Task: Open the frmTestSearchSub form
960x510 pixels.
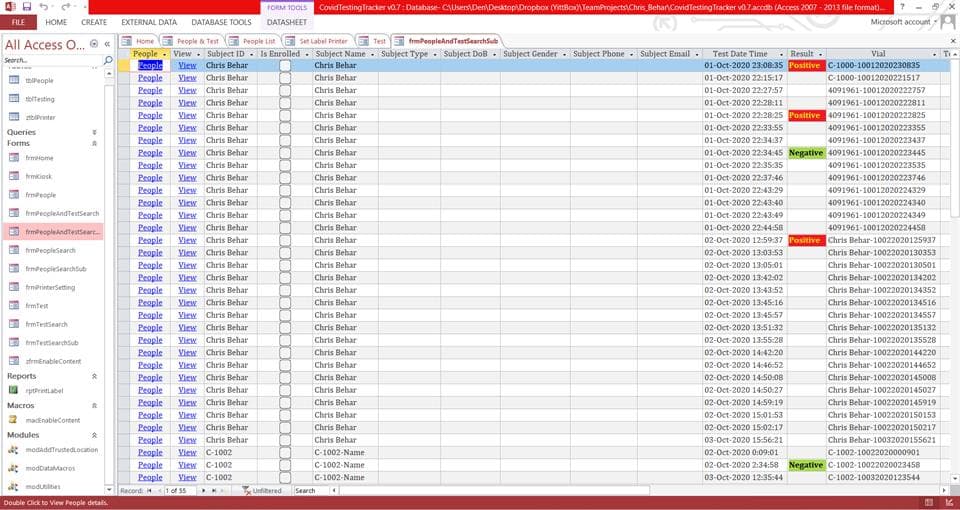Action: [52, 342]
